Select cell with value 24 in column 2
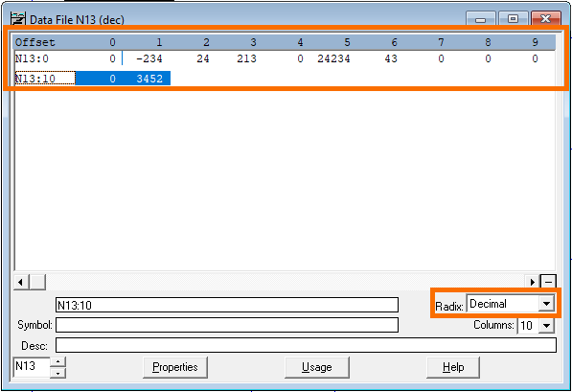This screenshot has height=392, width=572. pos(203,58)
